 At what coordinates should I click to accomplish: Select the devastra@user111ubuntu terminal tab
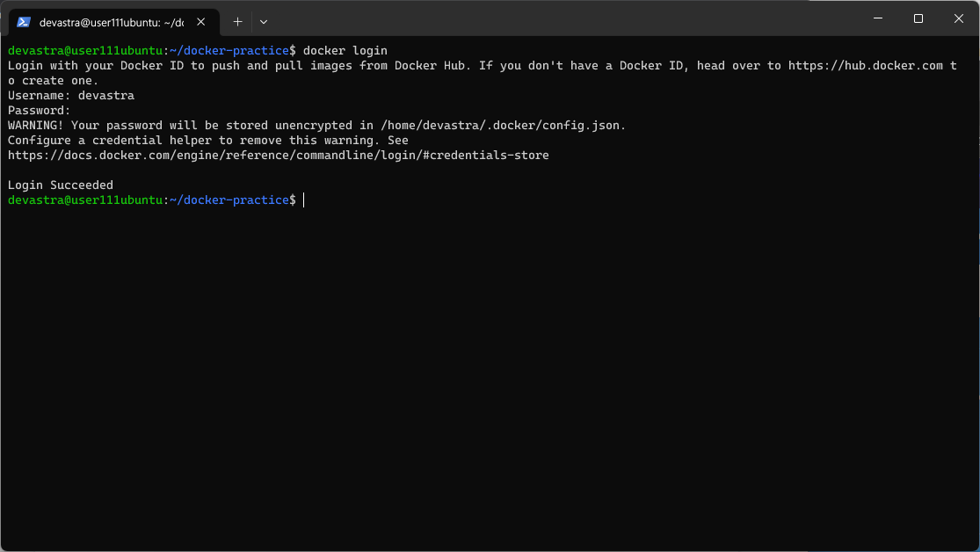tap(113, 22)
